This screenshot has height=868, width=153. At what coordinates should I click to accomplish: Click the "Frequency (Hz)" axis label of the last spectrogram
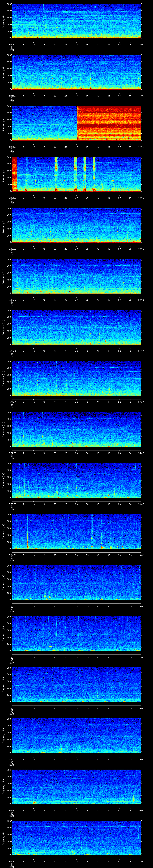pos(3,838)
